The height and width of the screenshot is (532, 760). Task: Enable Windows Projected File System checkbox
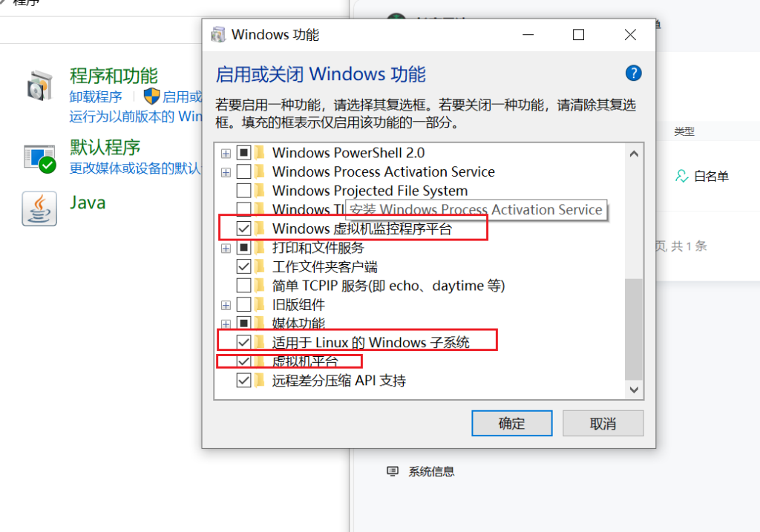243,191
